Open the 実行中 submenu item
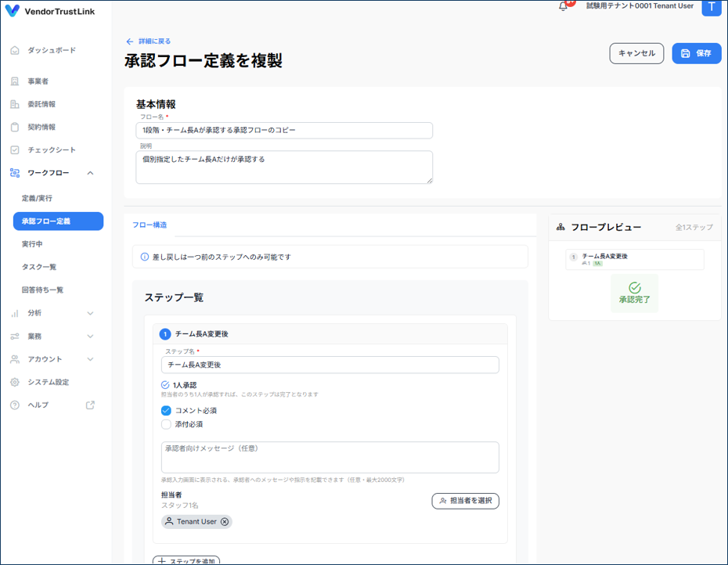 [32, 243]
